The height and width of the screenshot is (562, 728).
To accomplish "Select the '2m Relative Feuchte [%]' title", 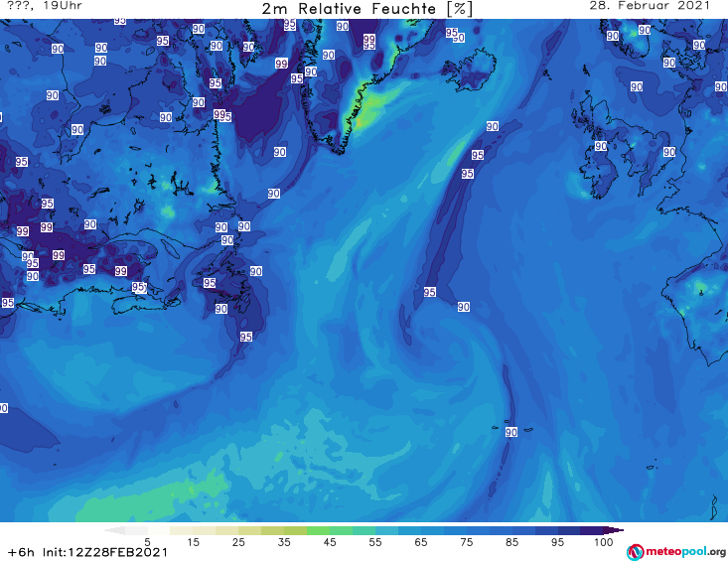I will [x=366, y=9].
